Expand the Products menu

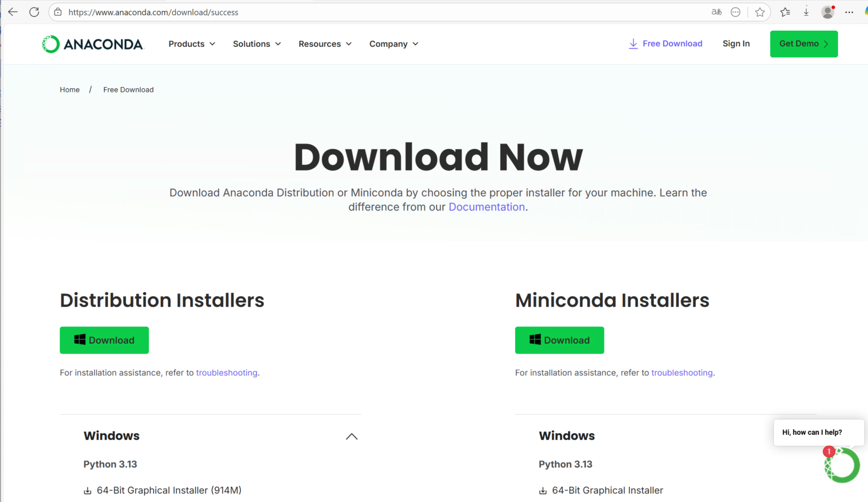coord(192,44)
